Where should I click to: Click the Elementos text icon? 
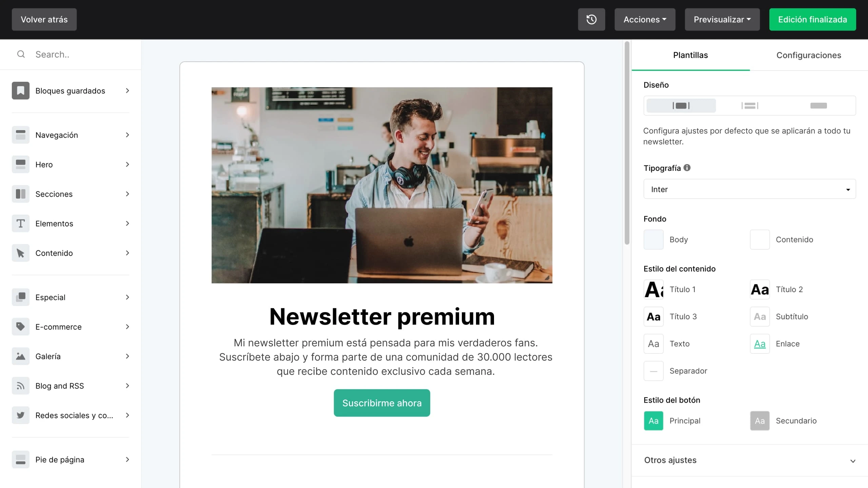pos(21,223)
